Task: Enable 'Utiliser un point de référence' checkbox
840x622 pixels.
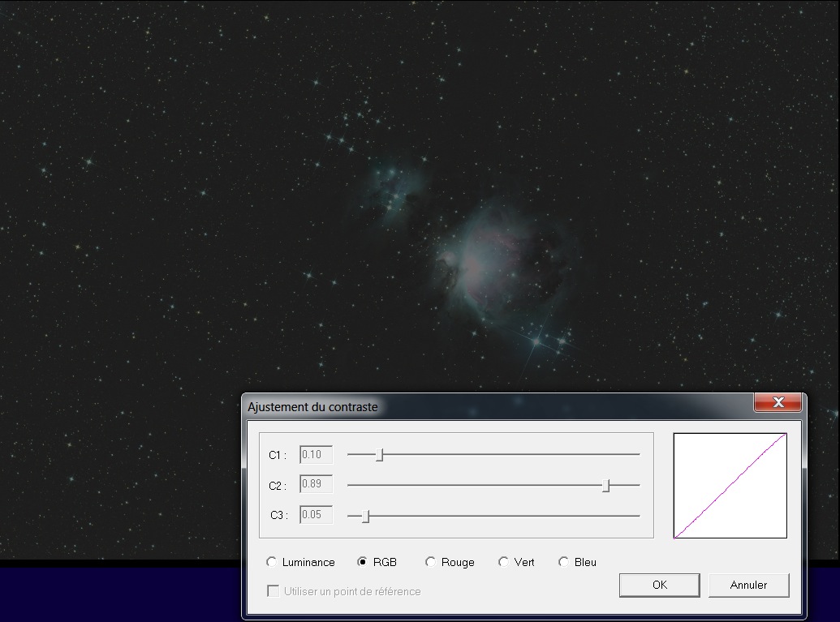Action: tap(274, 591)
